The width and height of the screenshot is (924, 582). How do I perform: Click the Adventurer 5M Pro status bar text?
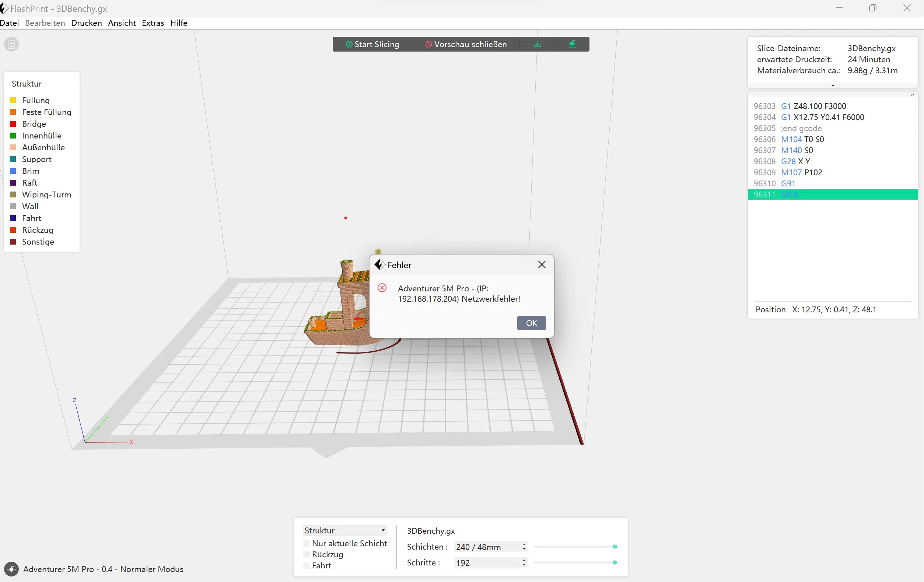(x=103, y=569)
